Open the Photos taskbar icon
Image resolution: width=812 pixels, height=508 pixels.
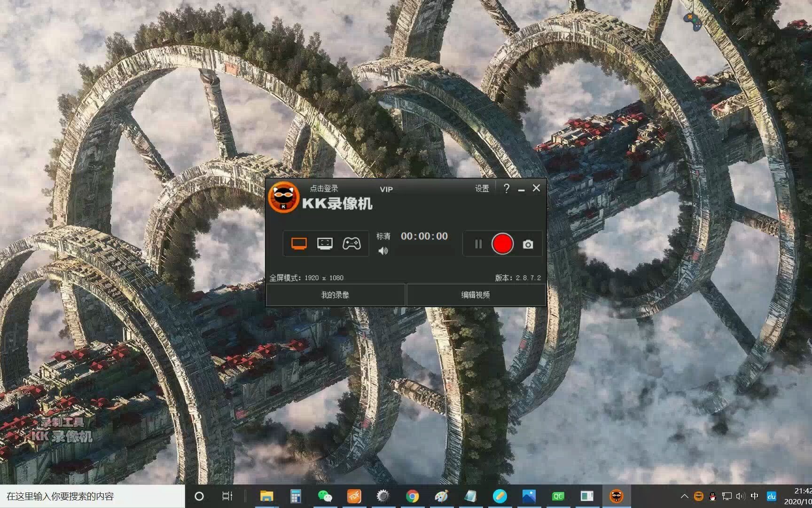pyautogui.click(x=529, y=496)
